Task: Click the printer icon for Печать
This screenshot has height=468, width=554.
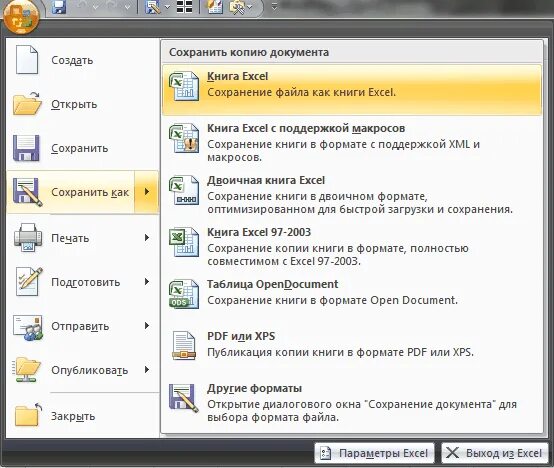Action: coord(28,237)
